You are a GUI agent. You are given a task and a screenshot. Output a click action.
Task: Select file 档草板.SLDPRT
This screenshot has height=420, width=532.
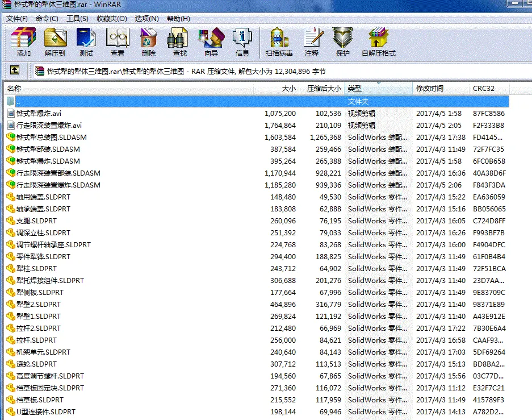tap(40, 400)
